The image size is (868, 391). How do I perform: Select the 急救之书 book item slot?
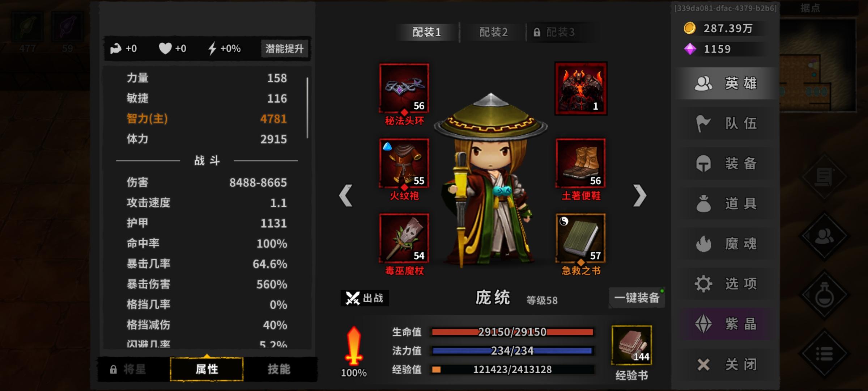pos(580,238)
